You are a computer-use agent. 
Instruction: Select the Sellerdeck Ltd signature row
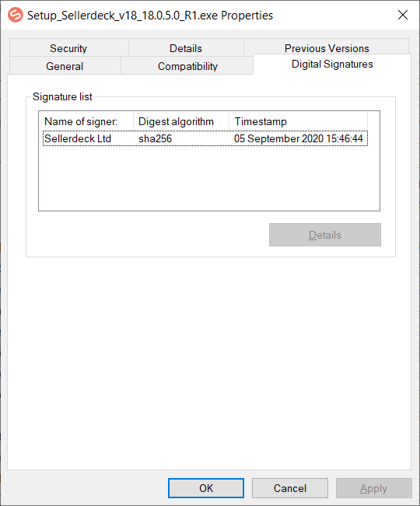point(205,138)
